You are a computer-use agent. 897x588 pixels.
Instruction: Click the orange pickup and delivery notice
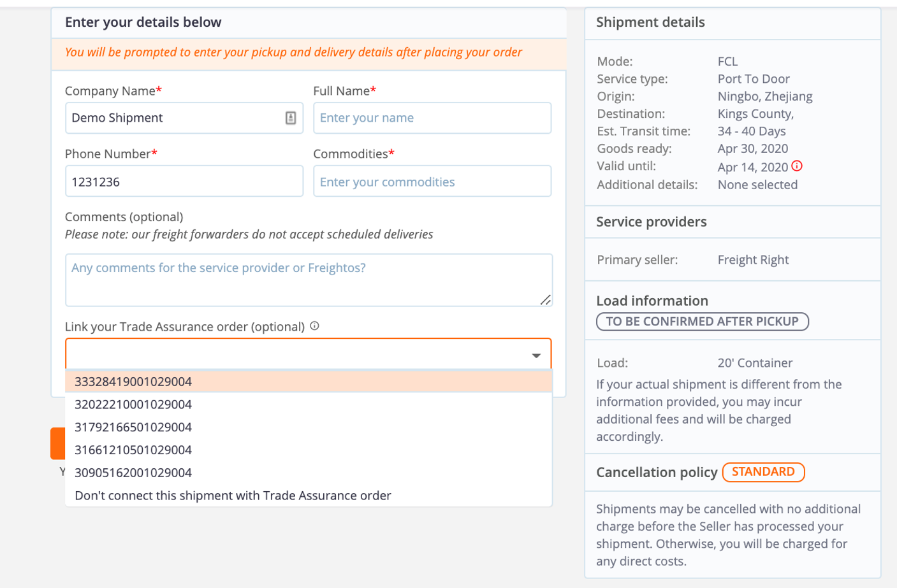coord(293,52)
